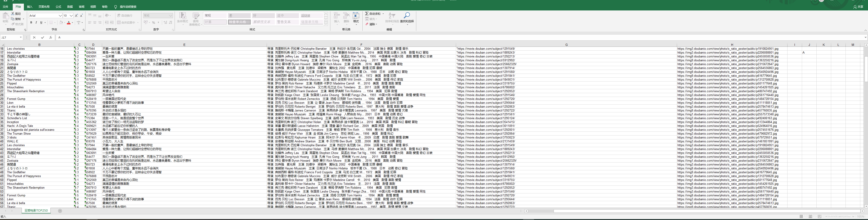Open the AutoSum (自动求和) dropdown arrow
The image size is (868, 220).
383,14
